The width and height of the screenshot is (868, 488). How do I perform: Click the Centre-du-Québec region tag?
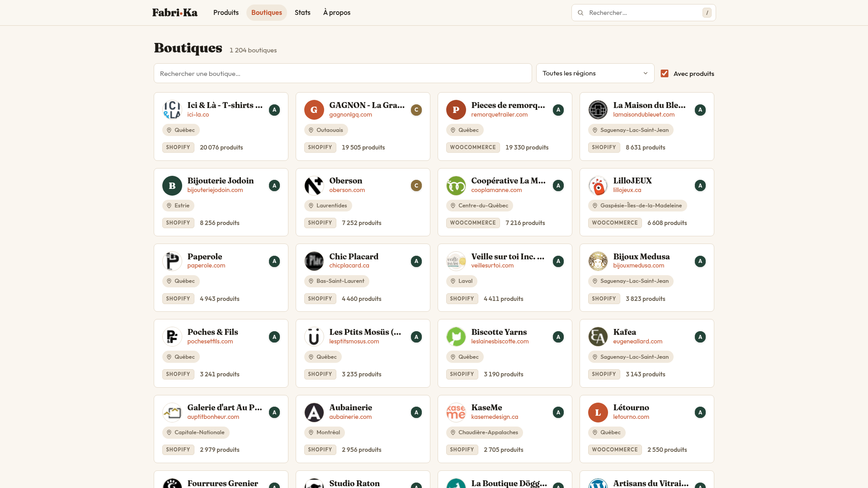click(479, 206)
